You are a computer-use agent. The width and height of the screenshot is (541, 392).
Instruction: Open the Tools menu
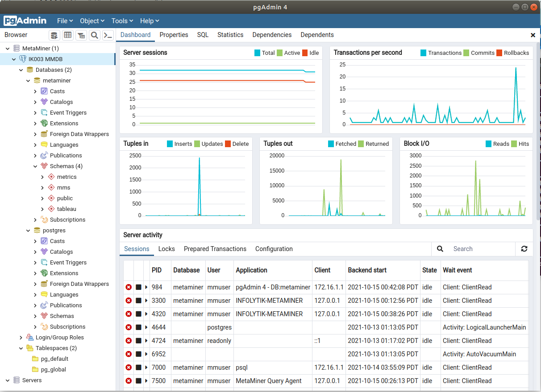click(122, 21)
